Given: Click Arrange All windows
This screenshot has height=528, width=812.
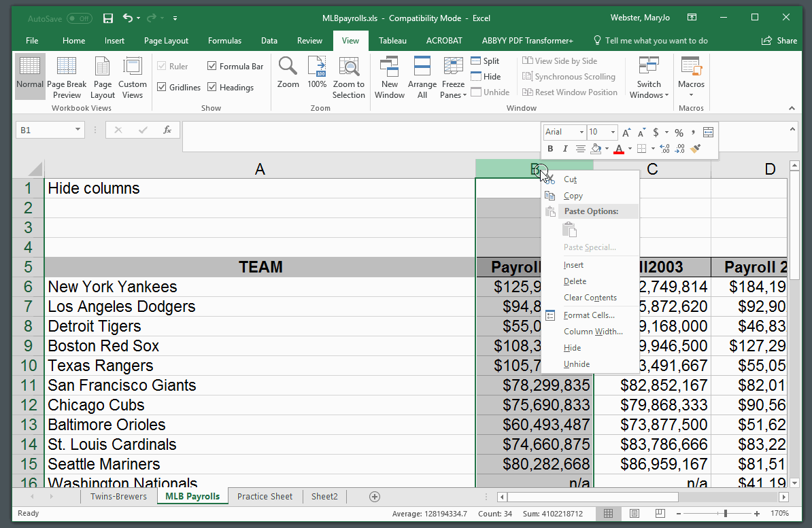Looking at the screenshot, I should [422, 77].
